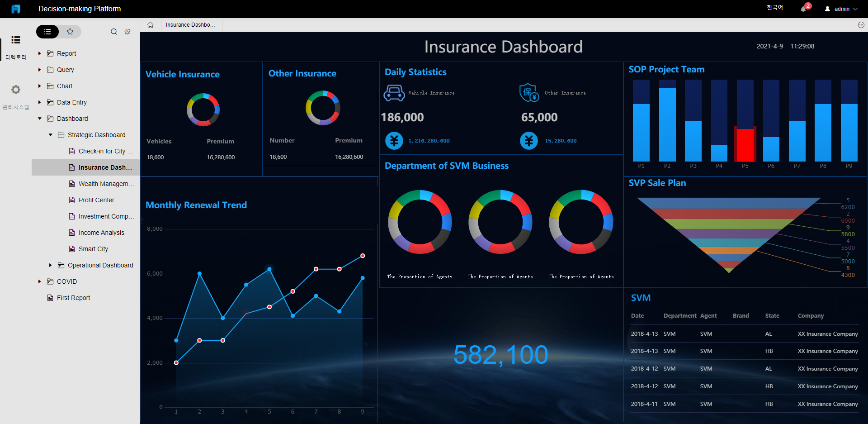This screenshot has height=424, width=868.
Task: Click the 582,100 total figure
Action: (501, 354)
